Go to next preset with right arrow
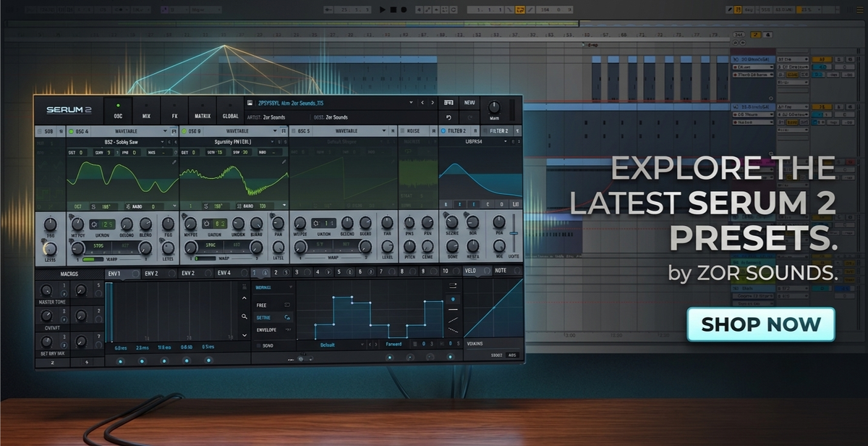Image resolution: width=868 pixels, height=446 pixels. click(433, 103)
